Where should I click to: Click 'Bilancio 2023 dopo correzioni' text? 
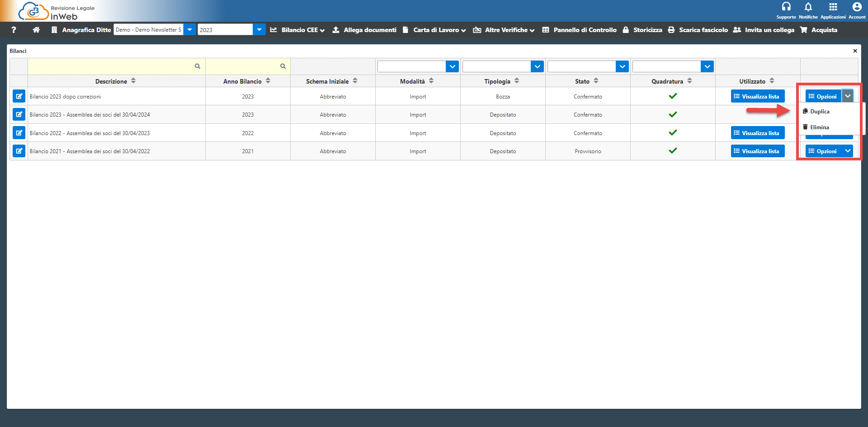(65, 97)
